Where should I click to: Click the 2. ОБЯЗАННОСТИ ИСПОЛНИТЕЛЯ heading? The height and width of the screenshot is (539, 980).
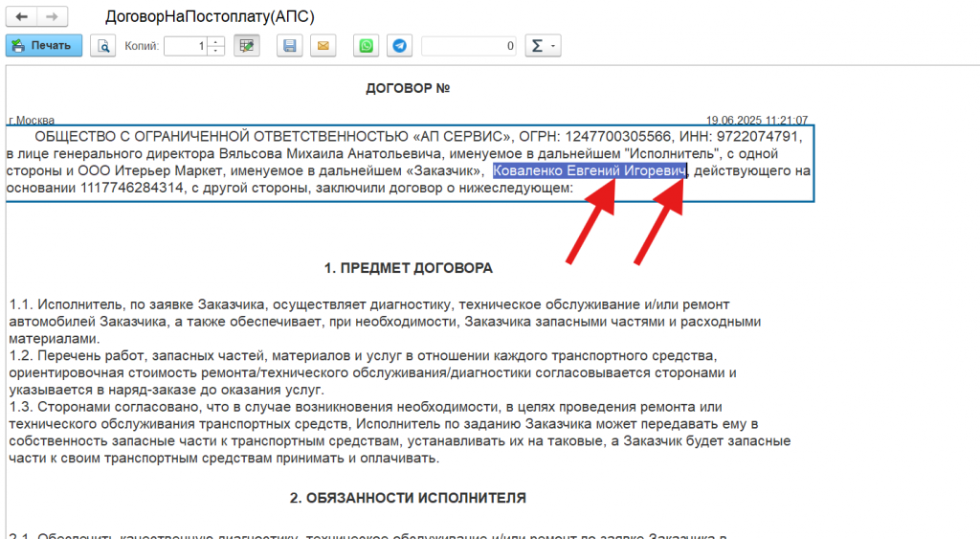408,498
